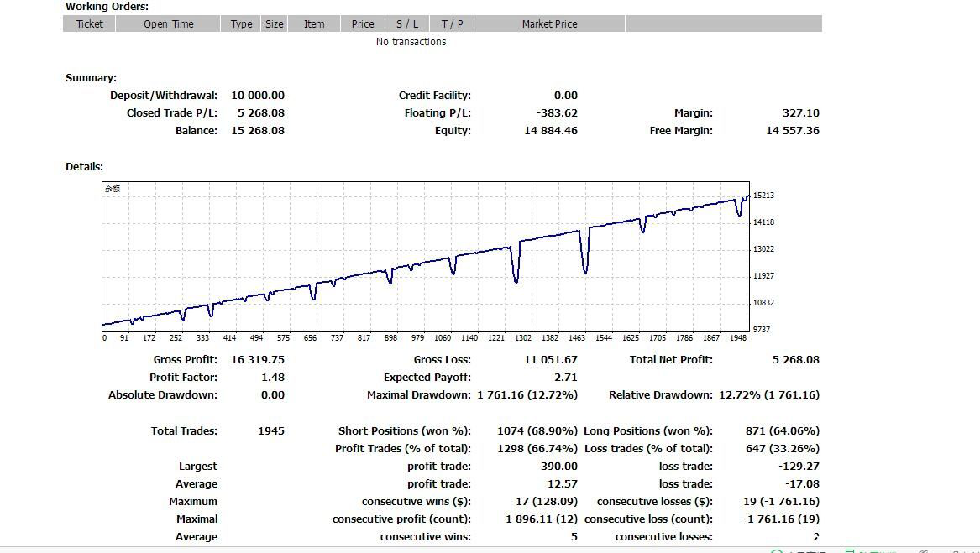Click the 'No transactions' text row
980x553 pixels.
click(411, 42)
